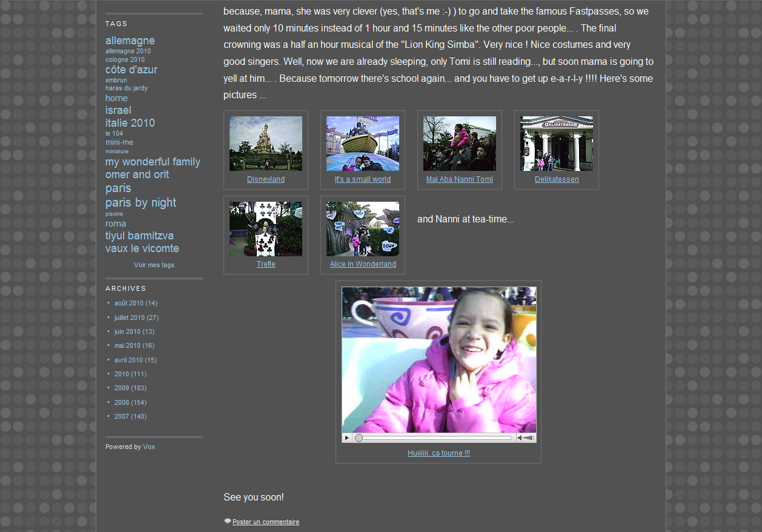
Task: Open the Trefle playing card photo
Action: click(x=265, y=229)
